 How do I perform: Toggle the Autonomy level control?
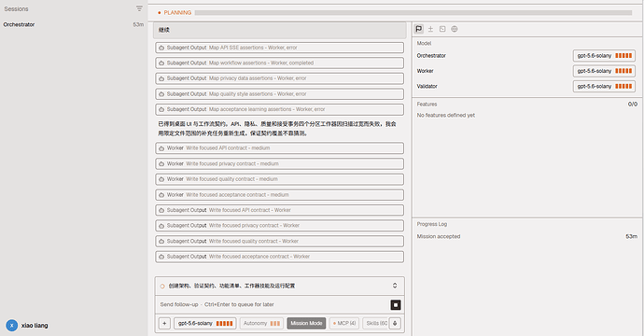[x=261, y=323]
